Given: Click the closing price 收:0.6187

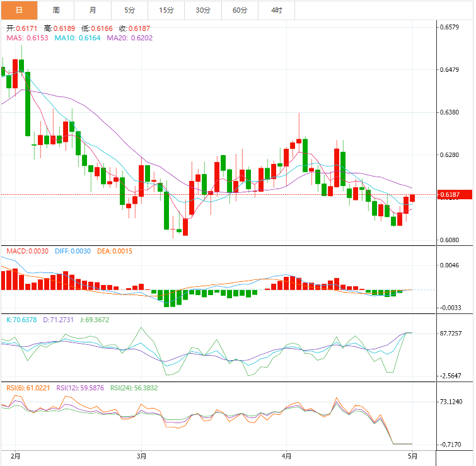Looking at the screenshot, I should [x=134, y=28].
